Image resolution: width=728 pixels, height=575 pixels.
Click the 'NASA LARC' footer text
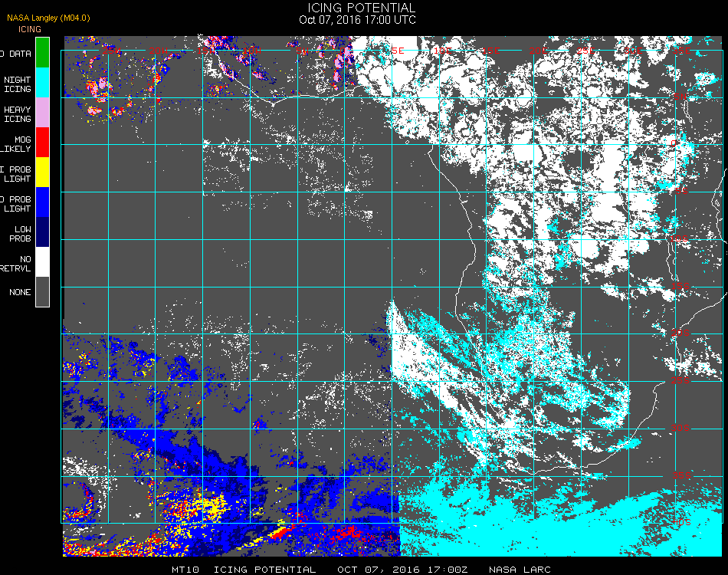coord(520,570)
